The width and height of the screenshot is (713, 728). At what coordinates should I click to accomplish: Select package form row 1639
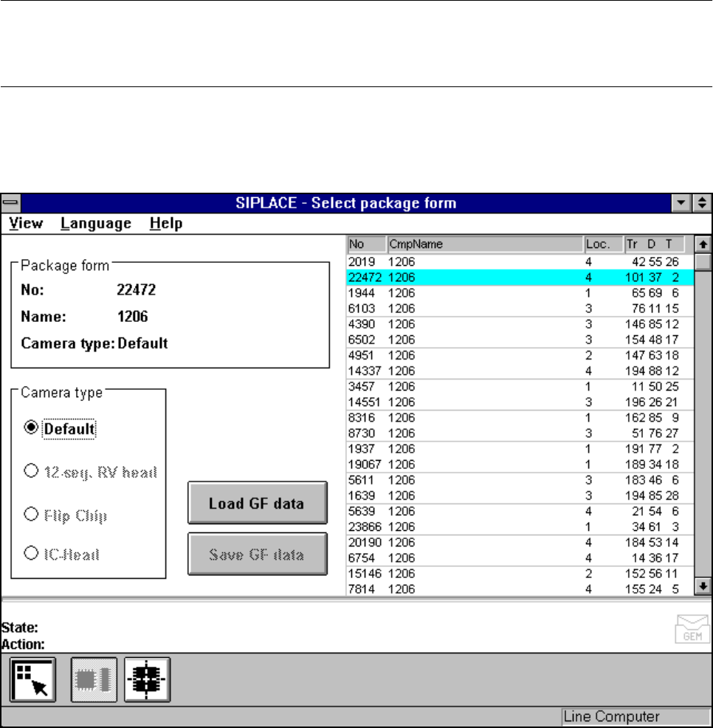click(x=520, y=496)
